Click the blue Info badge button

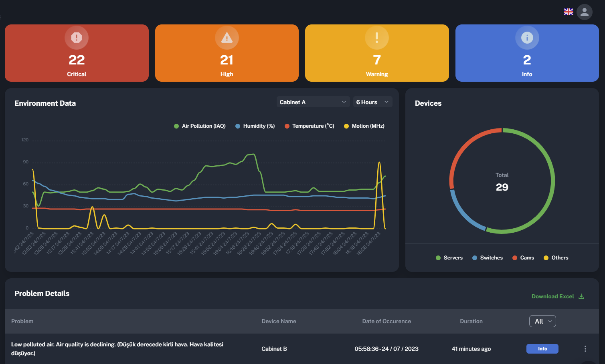coord(542,349)
